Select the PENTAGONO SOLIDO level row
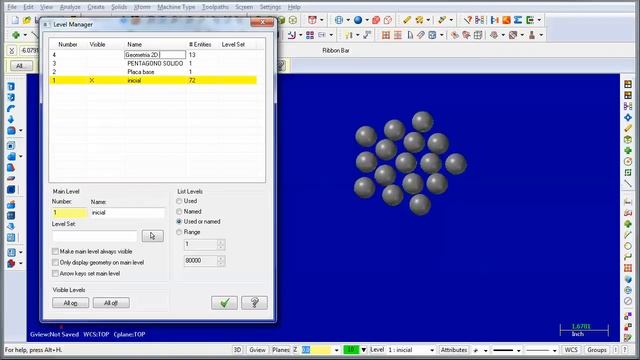This screenshot has width=640, height=360. click(153, 63)
